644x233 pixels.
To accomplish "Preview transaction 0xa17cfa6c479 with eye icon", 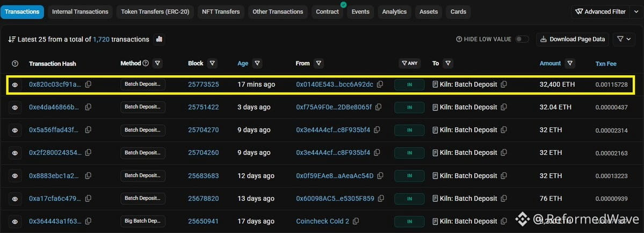I will pos(15,199).
